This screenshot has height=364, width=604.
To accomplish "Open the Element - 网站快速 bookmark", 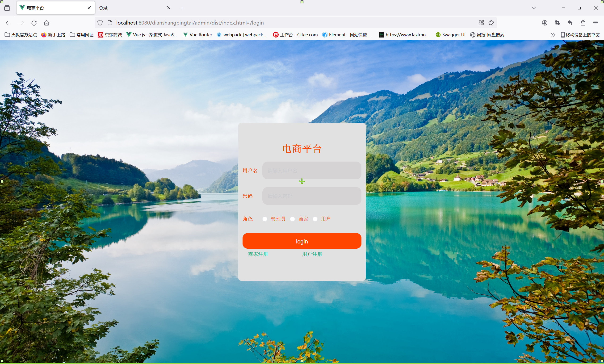I will pos(346,35).
